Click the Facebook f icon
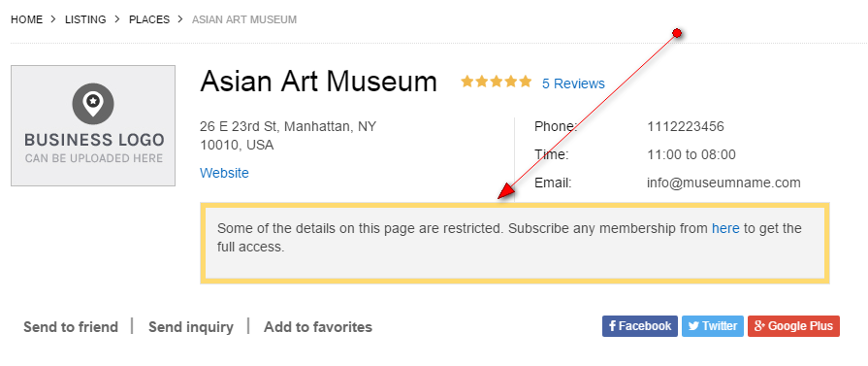The width and height of the screenshot is (868, 366). click(612, 326)
